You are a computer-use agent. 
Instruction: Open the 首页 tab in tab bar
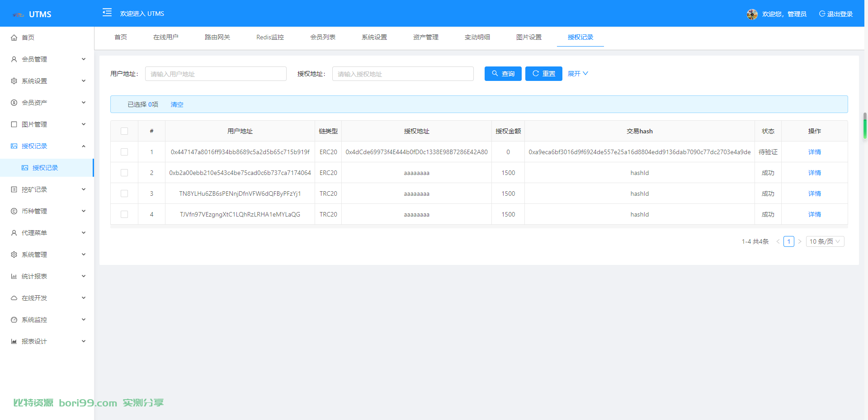(121, 37)
